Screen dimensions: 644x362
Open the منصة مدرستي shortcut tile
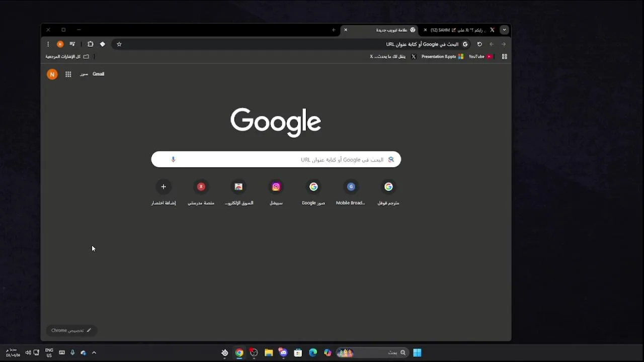[x=201, y=193]
